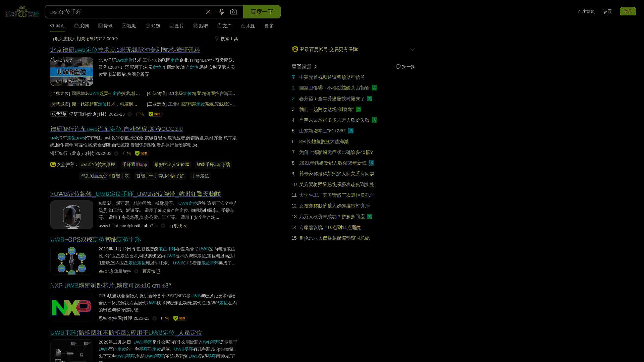This screenshot has width=644, height=362.
Task: Switch to the 采购 tab
Action: coord(82,26)
